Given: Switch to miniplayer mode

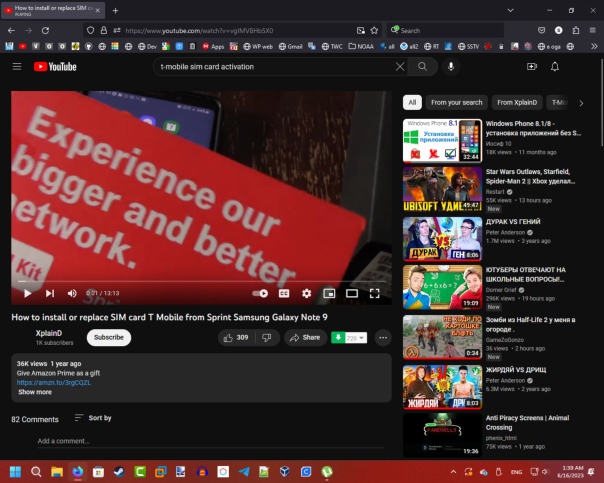Looking at the screenshot, I should click(329, 293).
